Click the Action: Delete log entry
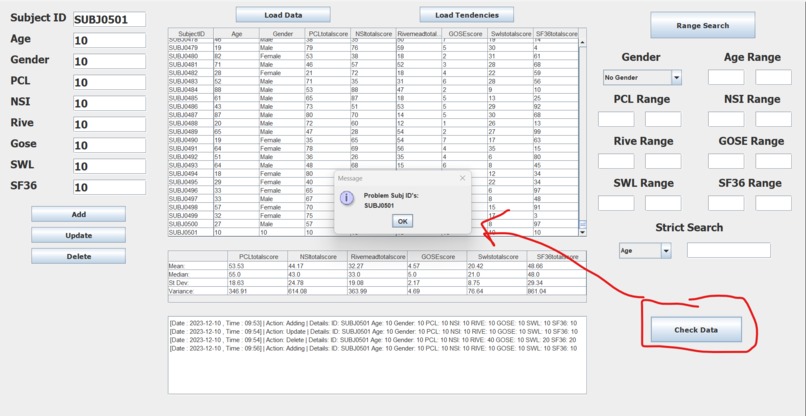 click(x=373, y=340)
